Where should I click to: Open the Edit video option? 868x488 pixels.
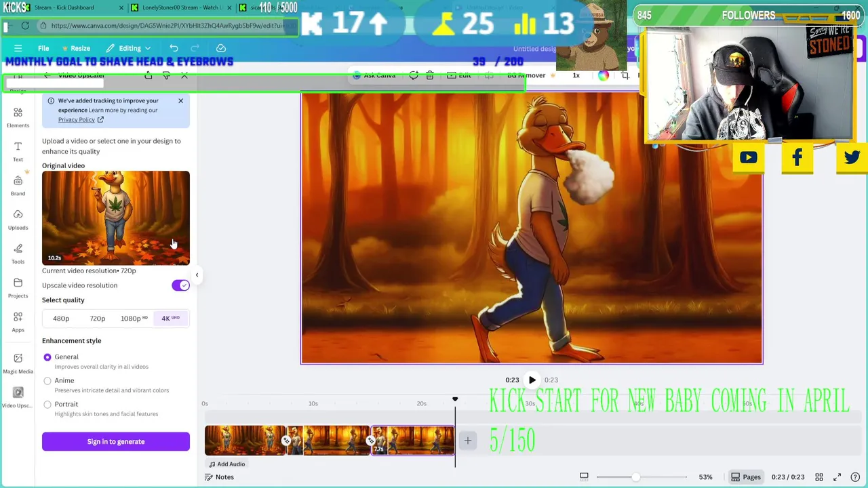[x=459, y=76]
